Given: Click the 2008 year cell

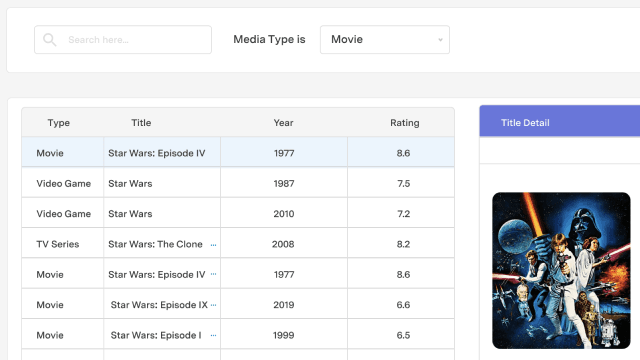Looking at the screenshot, I should point(284,243).
